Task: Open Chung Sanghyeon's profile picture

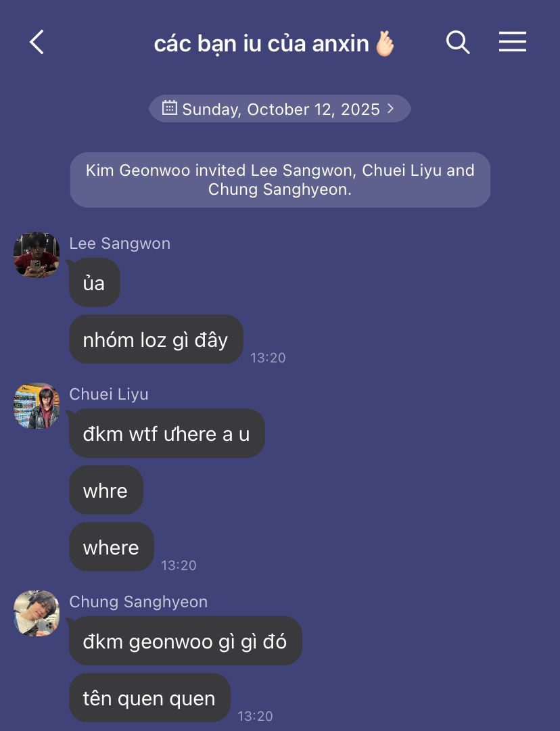Action: [x=37, y=613]
